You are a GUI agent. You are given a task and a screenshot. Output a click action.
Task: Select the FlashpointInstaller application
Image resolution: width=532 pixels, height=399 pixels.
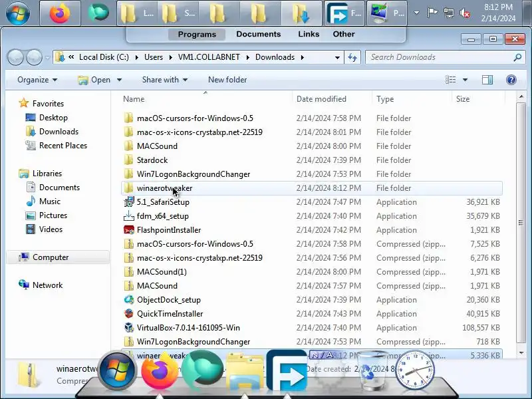click(x=311, y=229)
